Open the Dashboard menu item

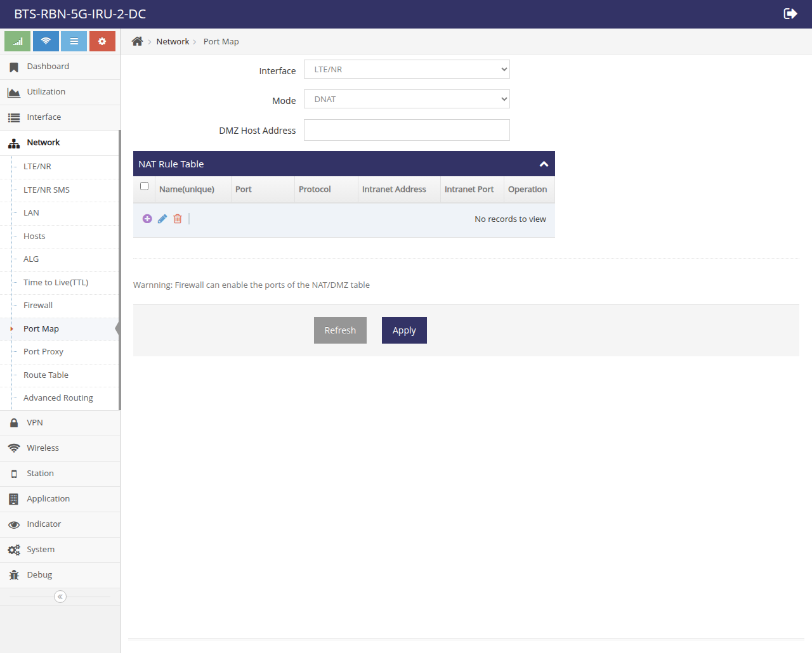point(60,67)
